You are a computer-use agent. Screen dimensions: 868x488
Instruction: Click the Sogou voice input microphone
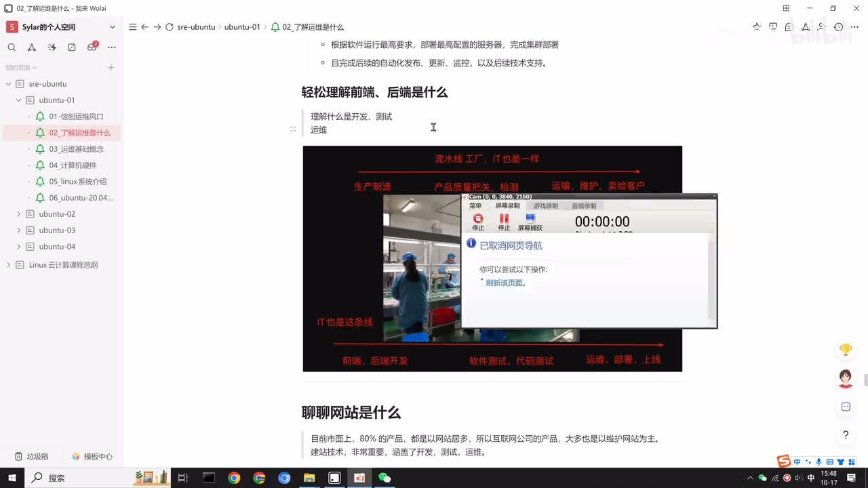(x=818, y=462)
